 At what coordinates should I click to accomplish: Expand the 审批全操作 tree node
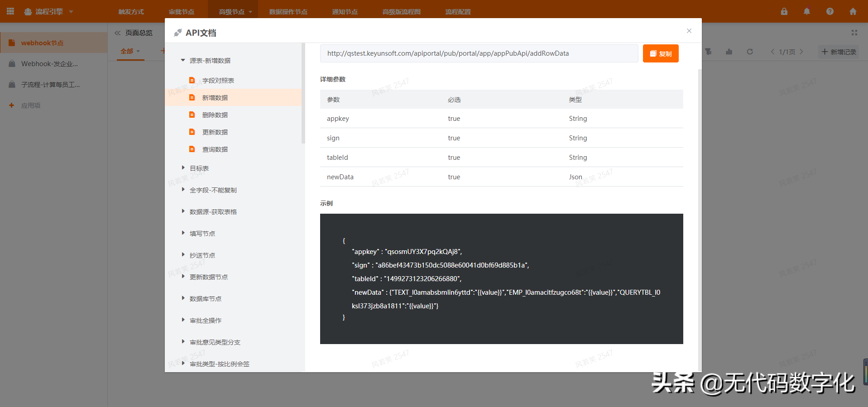[x=183, y=320]
